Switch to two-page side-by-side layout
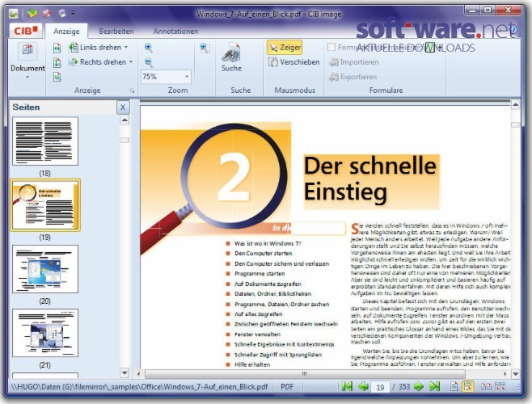Image resolution: width=532 pixels, height=404 pixels. [x=486, y=386]
